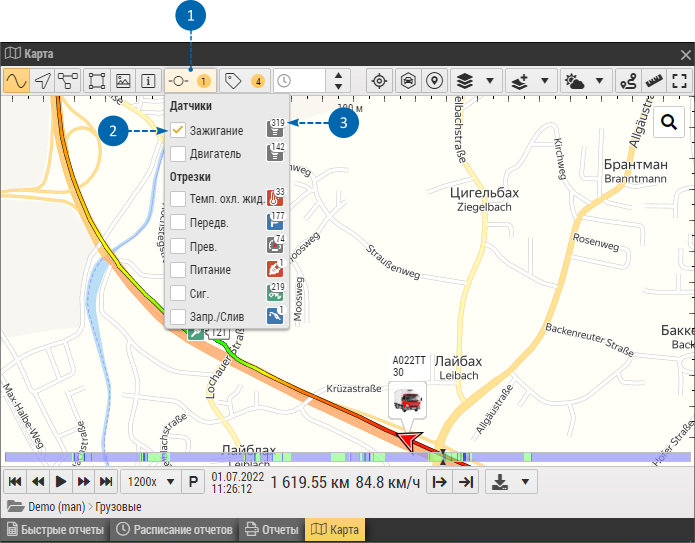
Task: Click the Питание power plug icon
Action: (275, 269)
